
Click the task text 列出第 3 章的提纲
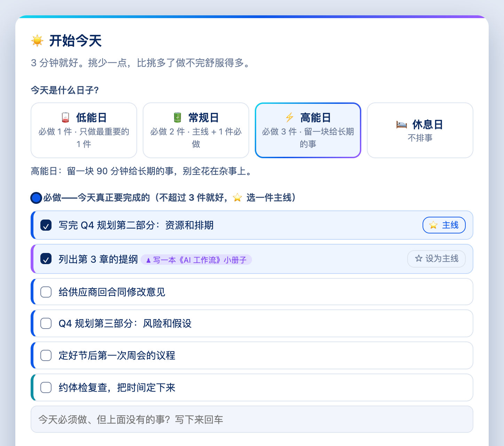point(98,259)
